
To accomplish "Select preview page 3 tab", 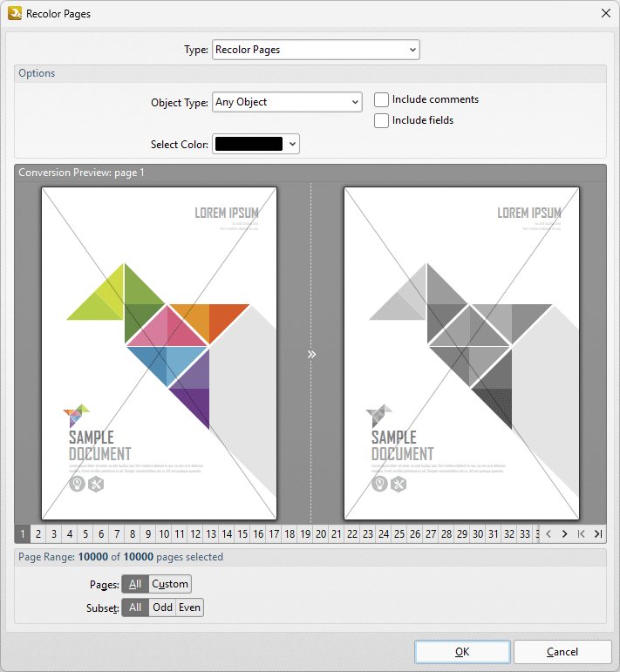I will (x=53, y=534).
